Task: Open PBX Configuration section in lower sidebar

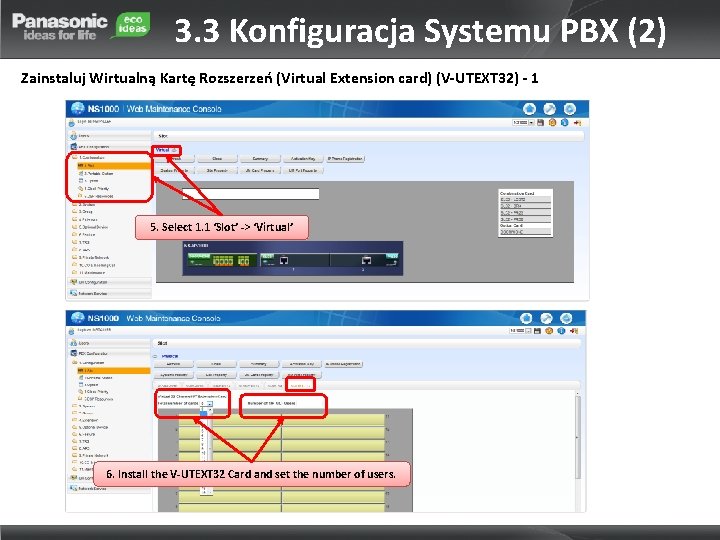Action: [x=109, y=354]
